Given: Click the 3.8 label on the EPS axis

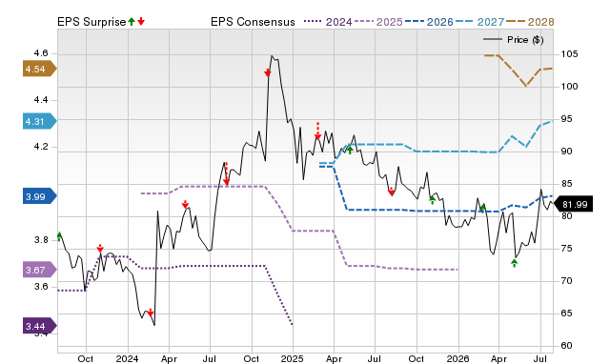Looking at the screenshot, I should tap(41, 240).
